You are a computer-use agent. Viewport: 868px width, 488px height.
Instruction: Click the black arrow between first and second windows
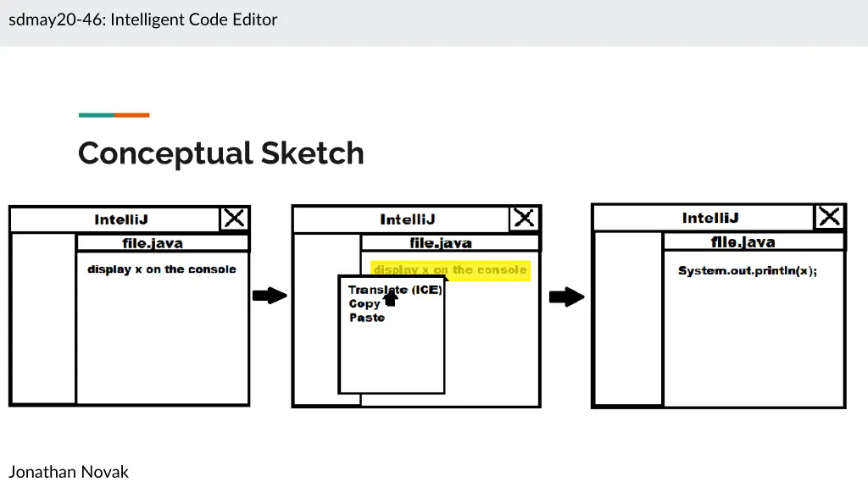(270, 296)
